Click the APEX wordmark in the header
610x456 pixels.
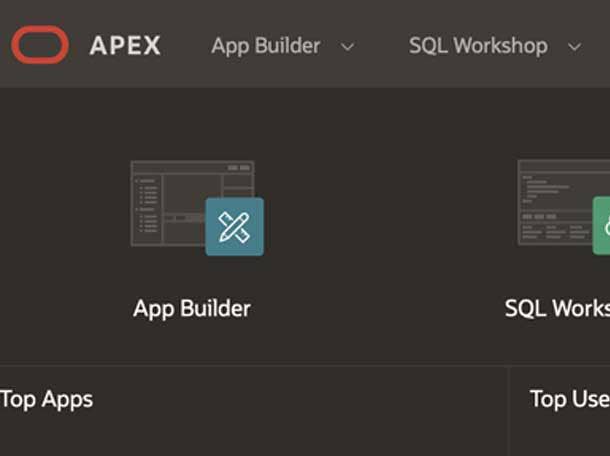tap(124, 46)
